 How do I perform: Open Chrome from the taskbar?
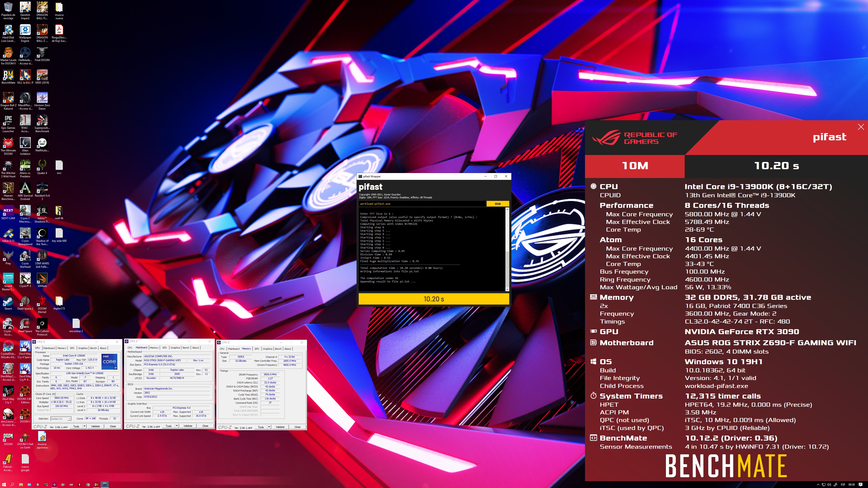coord(88,484)
